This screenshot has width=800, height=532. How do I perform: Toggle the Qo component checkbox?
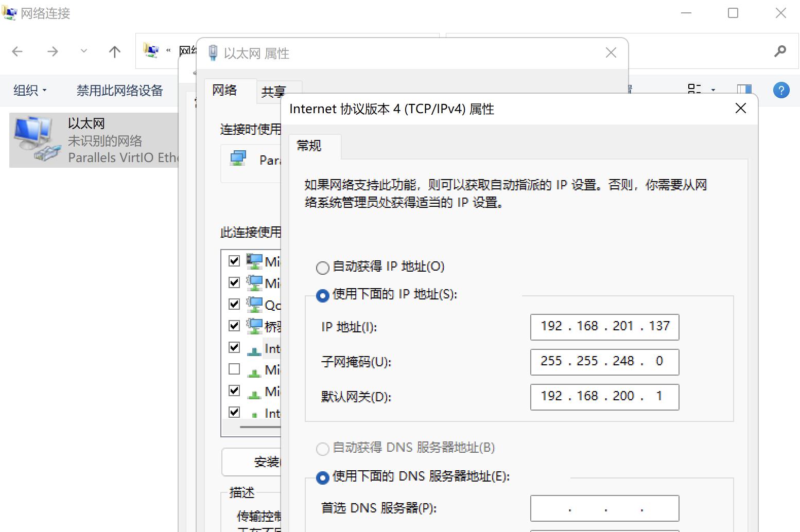tap(234, 304)
